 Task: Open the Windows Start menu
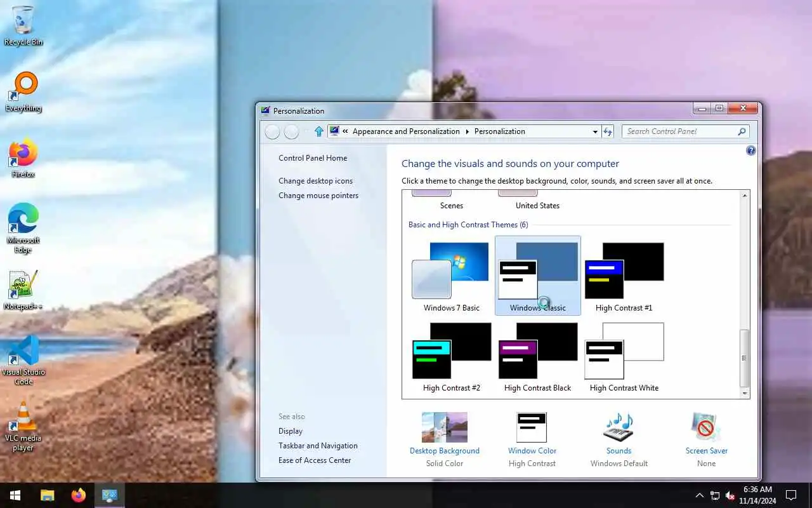click(x=15, y=495)
